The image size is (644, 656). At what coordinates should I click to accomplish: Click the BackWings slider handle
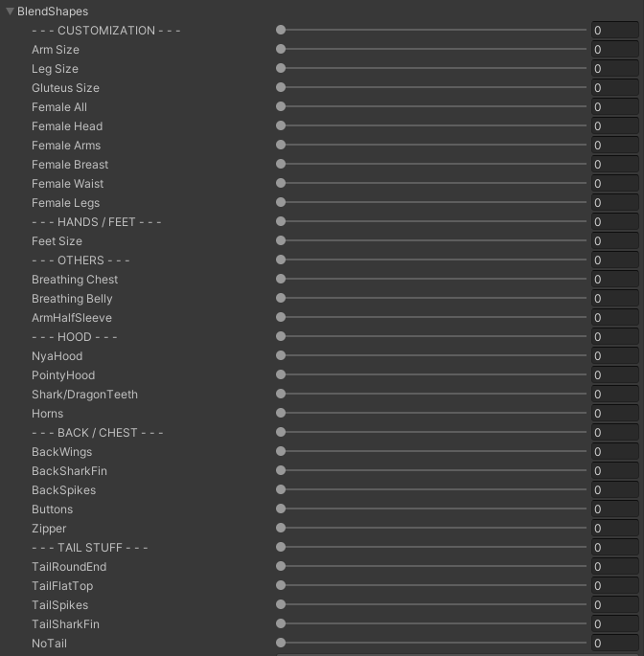click(x=281, y=451)
